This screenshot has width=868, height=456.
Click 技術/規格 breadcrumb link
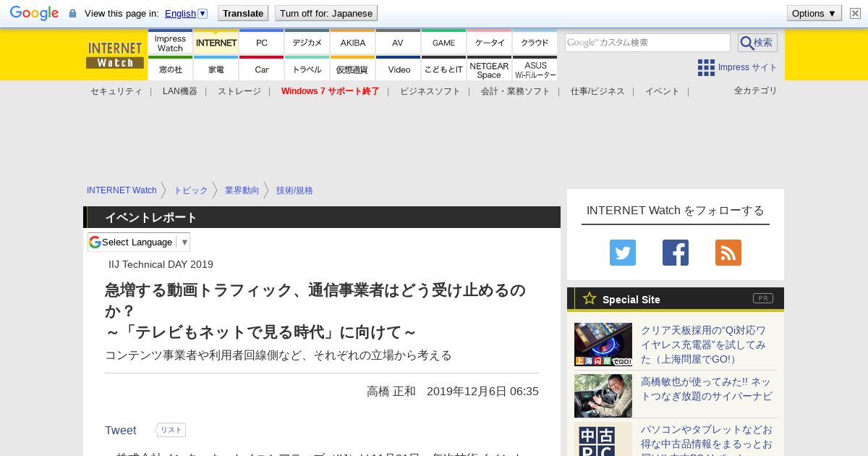(294, 190)
